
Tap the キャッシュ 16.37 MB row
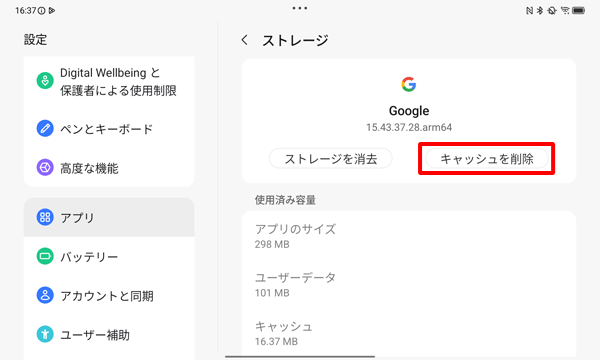click(x=409, y=333)
